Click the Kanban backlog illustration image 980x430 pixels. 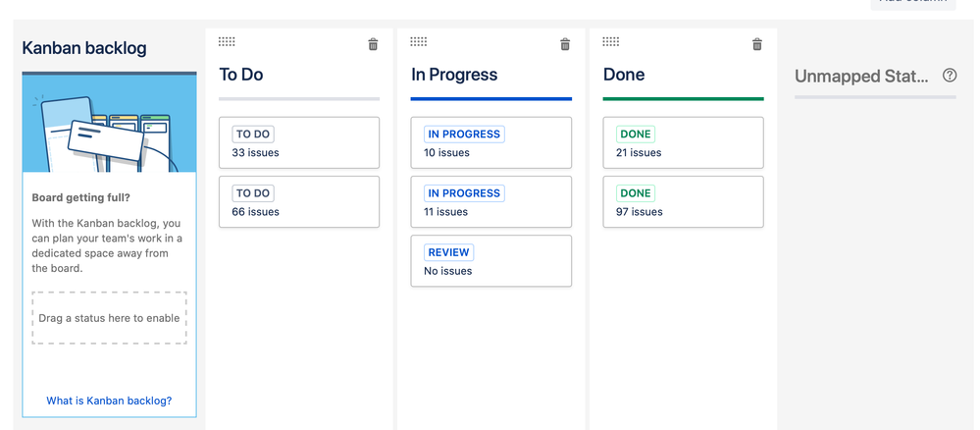click(109, 124)
